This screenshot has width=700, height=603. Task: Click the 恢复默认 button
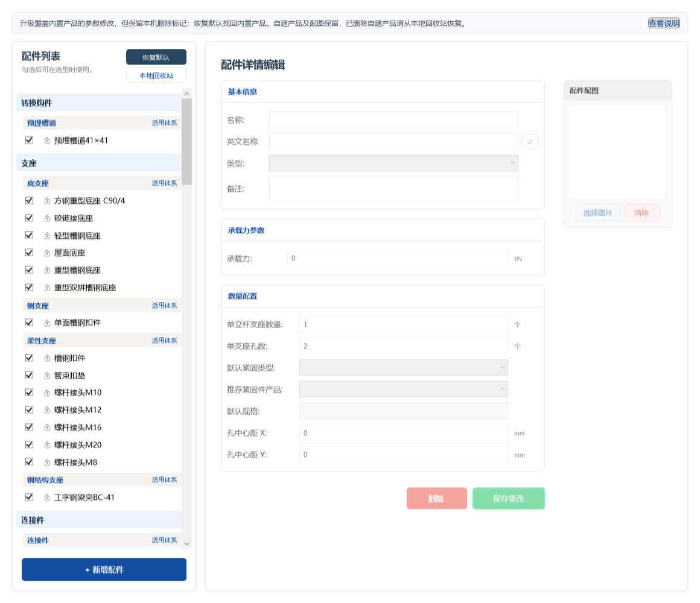pos(156,57)
